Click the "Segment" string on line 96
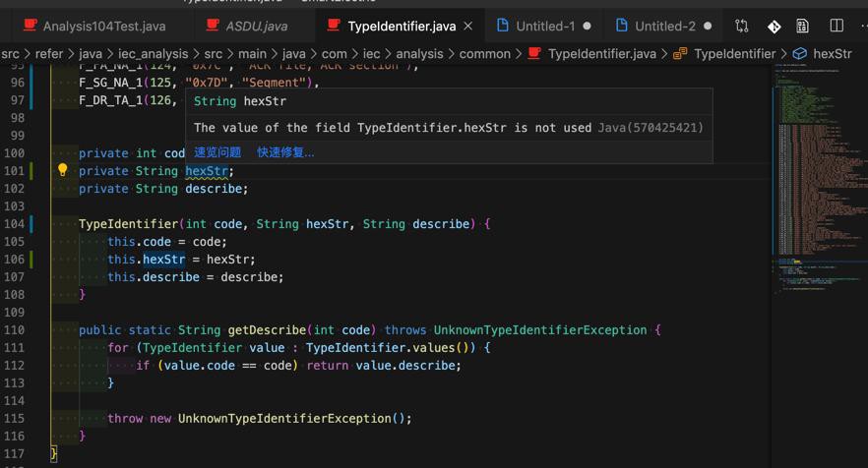The image size is (868, 468). (x=278, y=83)
